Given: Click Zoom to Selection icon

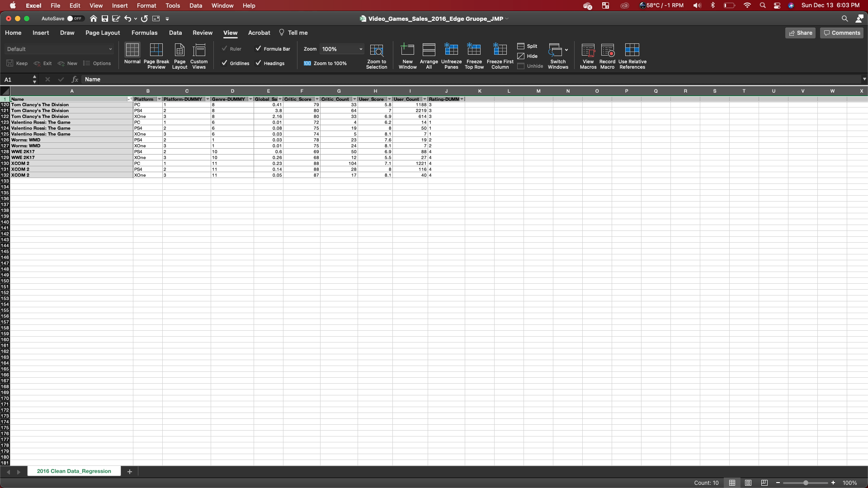Looking at the screenshot, I should (x=376, y=50).
